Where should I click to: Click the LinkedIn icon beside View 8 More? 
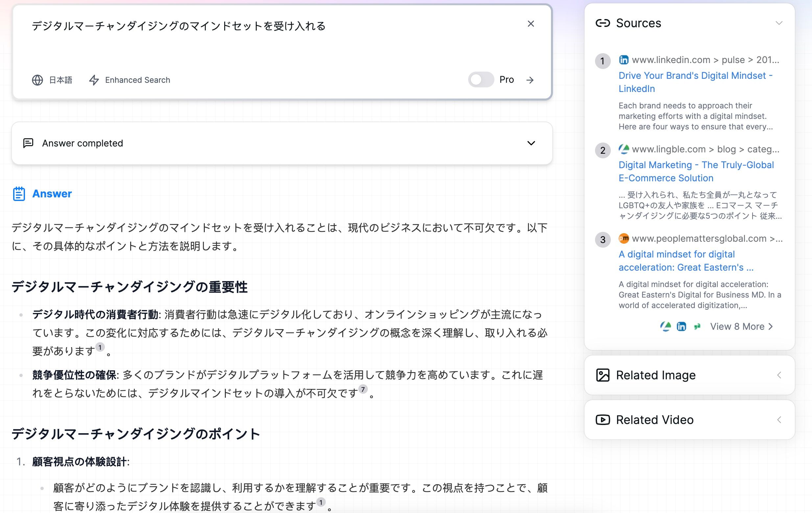tap(681, 326)
